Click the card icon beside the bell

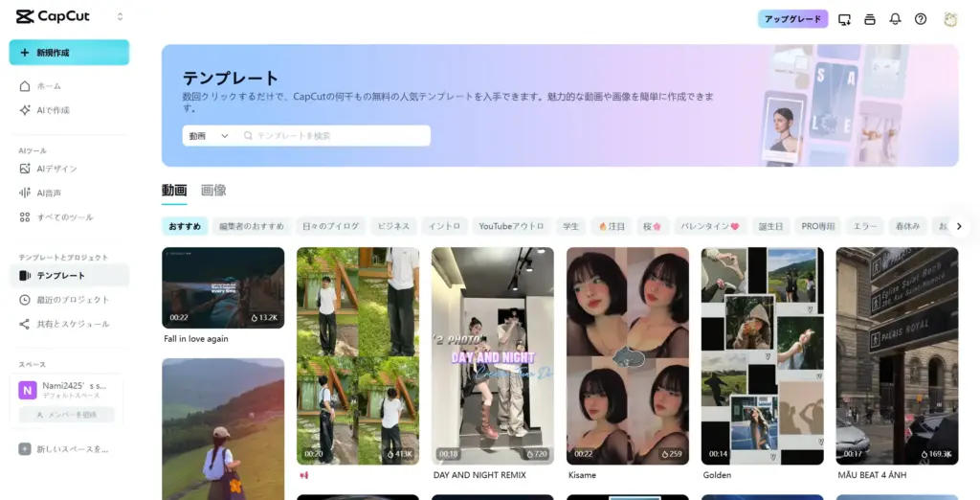click(x=869, y=19)
